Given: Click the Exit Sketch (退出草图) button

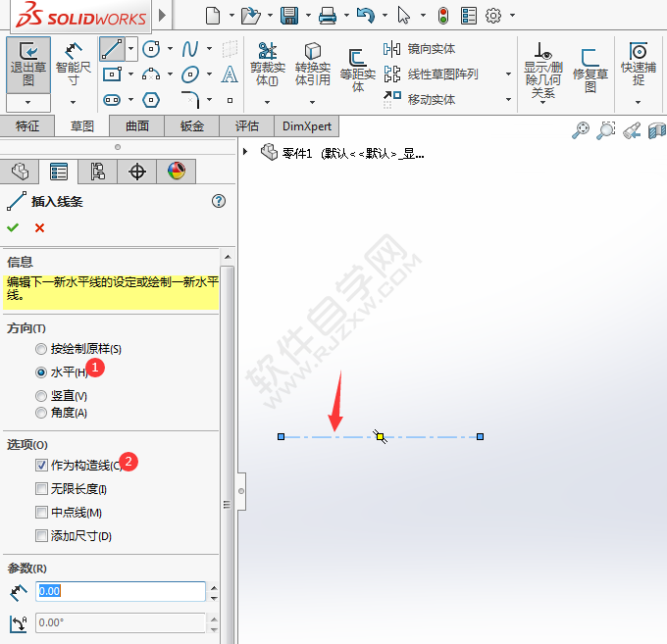Looking at the screenshot, I should pos(28,64).
